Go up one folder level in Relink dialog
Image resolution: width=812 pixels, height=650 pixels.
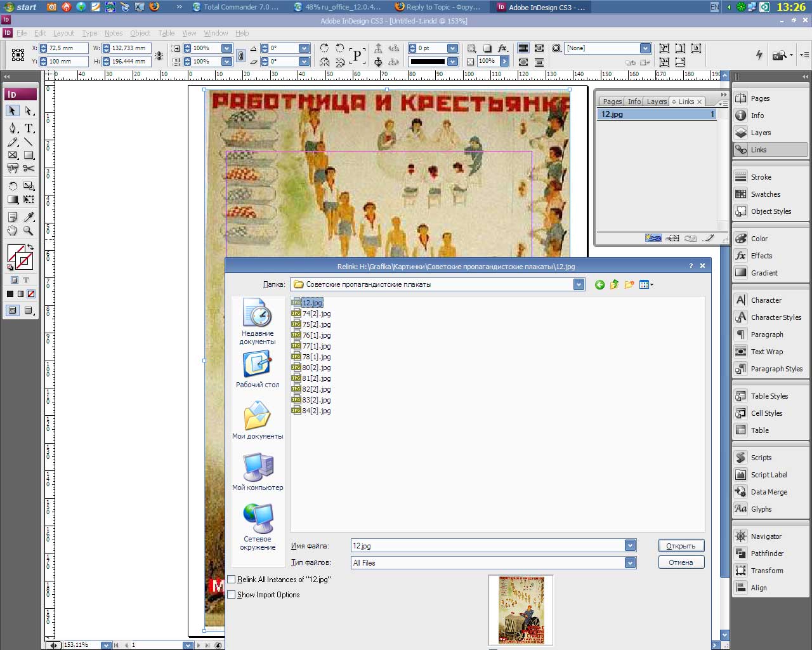coord(614,284)
